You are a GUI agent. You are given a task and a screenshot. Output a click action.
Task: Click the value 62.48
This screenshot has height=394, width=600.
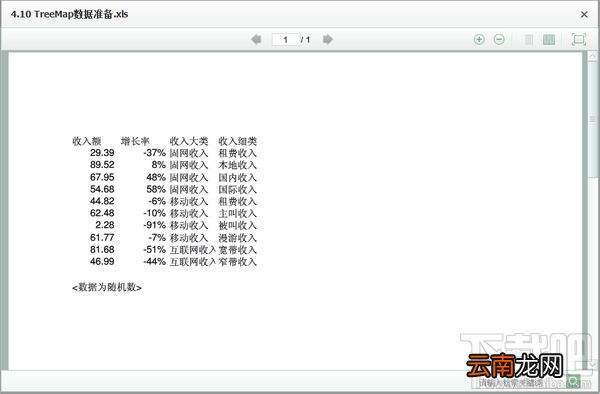(102, 213)
